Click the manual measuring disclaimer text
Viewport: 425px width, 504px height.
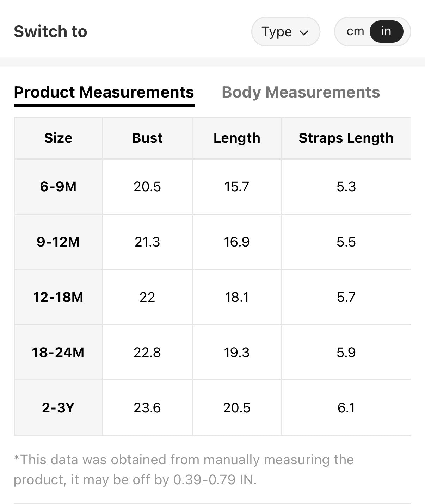183,469
